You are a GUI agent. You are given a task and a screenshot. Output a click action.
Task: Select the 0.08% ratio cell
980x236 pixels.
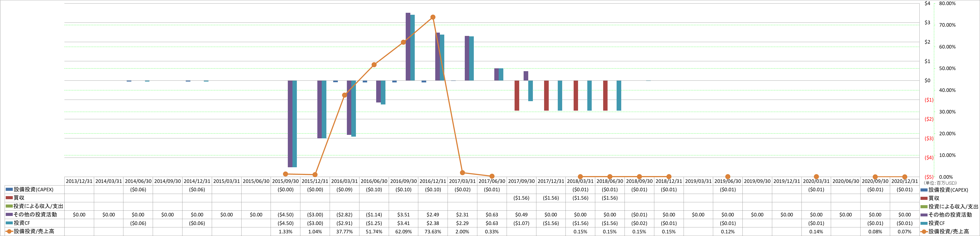pyautogui.click(x=875, y=231)
